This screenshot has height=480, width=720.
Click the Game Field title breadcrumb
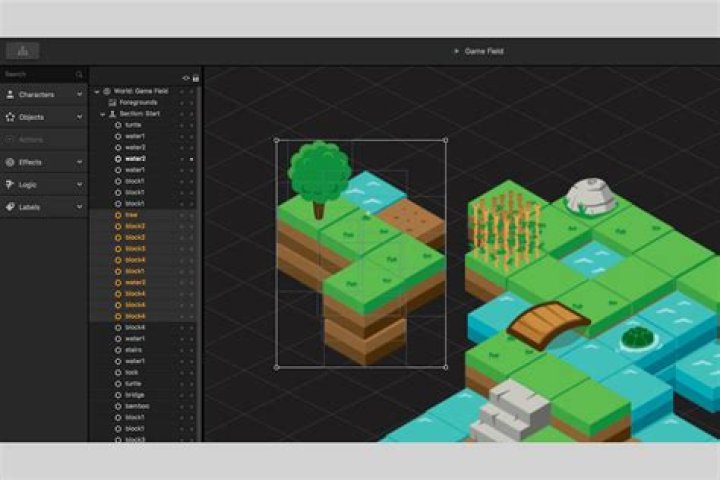click(483, 50)
